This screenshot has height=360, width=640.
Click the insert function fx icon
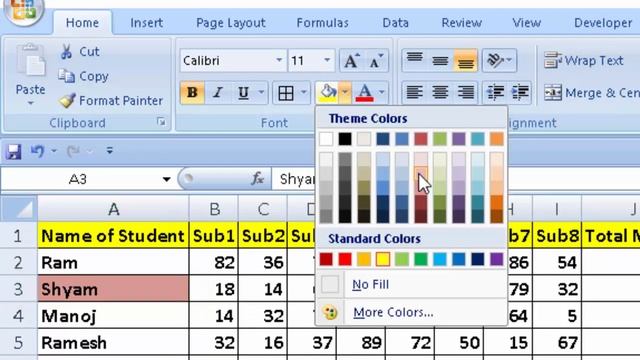257,178
